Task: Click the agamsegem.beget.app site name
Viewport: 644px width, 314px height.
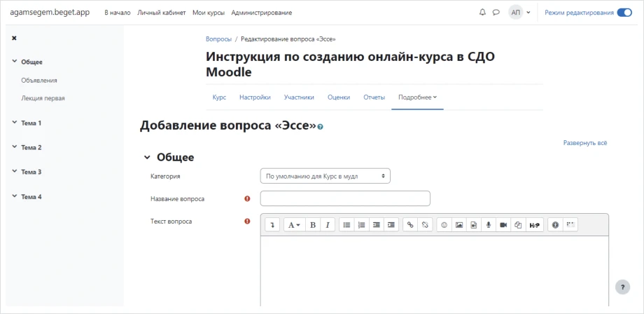Action: (x=50, y=12)
